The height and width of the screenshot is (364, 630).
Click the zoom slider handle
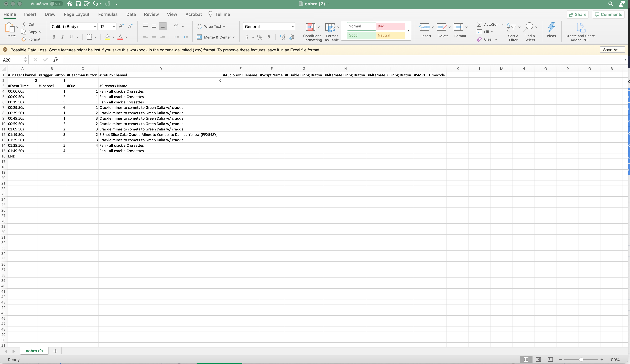click(x=581, y=359)
